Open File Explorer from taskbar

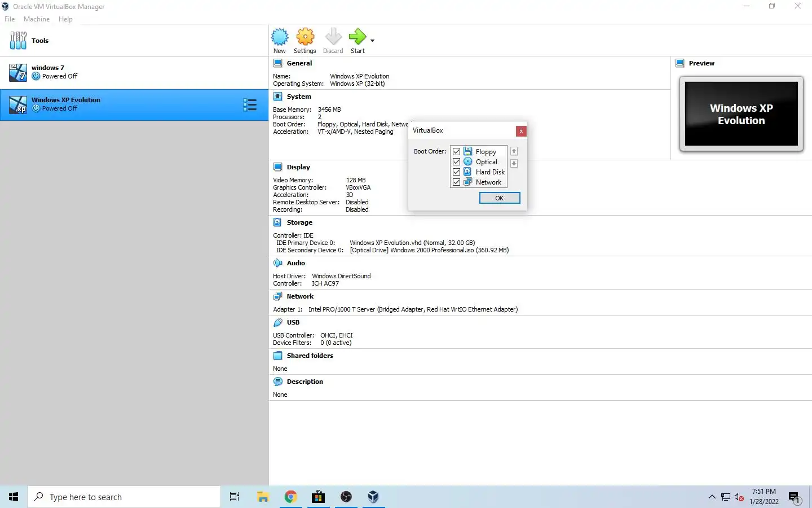point(263,497)
